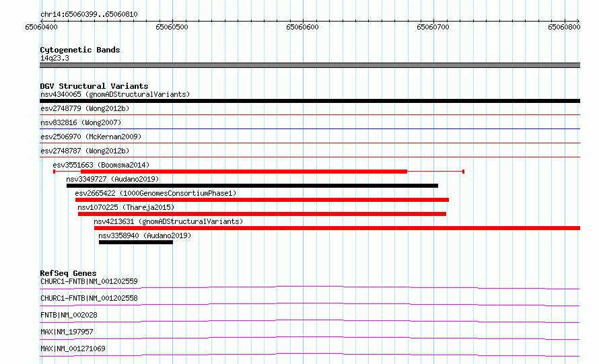The height and width of the screenshot is (364, 599).
Task: Select variant label esv2748787 (Wong2012b)
Action: (x=85, y=151)
